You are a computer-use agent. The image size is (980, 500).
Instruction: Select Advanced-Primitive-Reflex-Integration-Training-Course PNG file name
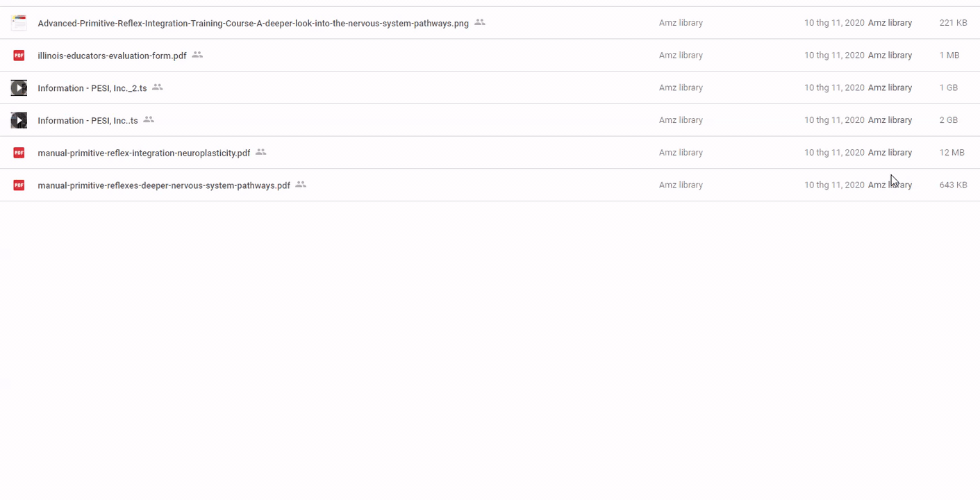[x=253, y=24]
